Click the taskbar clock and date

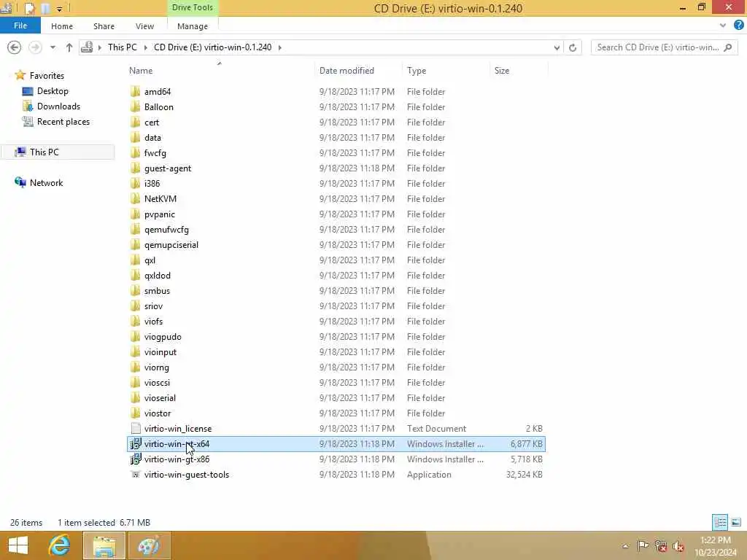[x=715, y=545]
